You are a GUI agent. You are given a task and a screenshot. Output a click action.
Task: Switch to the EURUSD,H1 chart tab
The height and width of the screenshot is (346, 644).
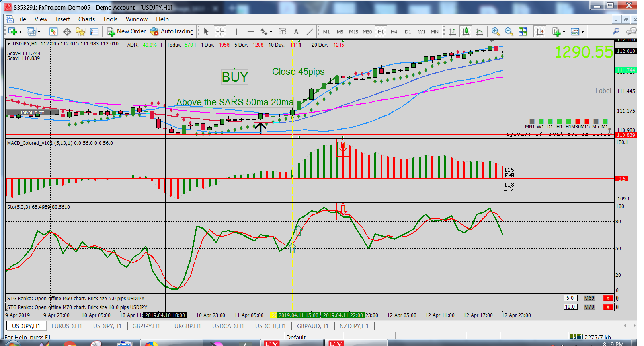67,326
